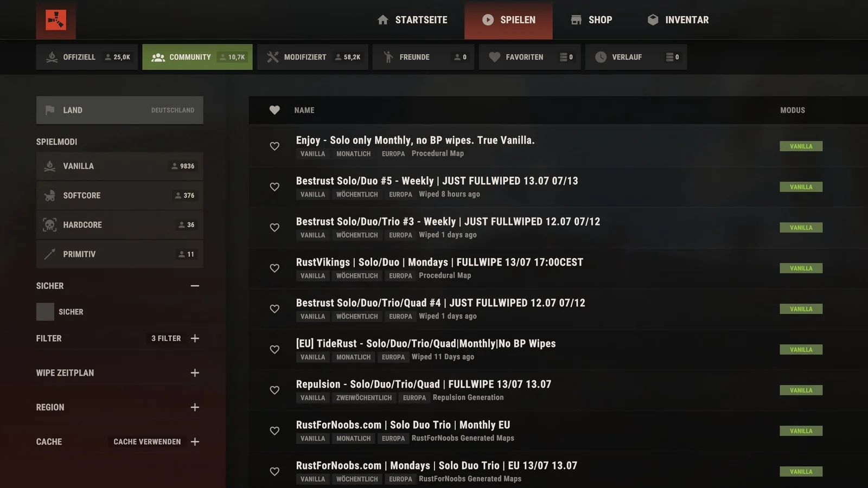Collapse the Sicher section
The height and width of the screenshot is (488, 868).
tap(195, 286)
